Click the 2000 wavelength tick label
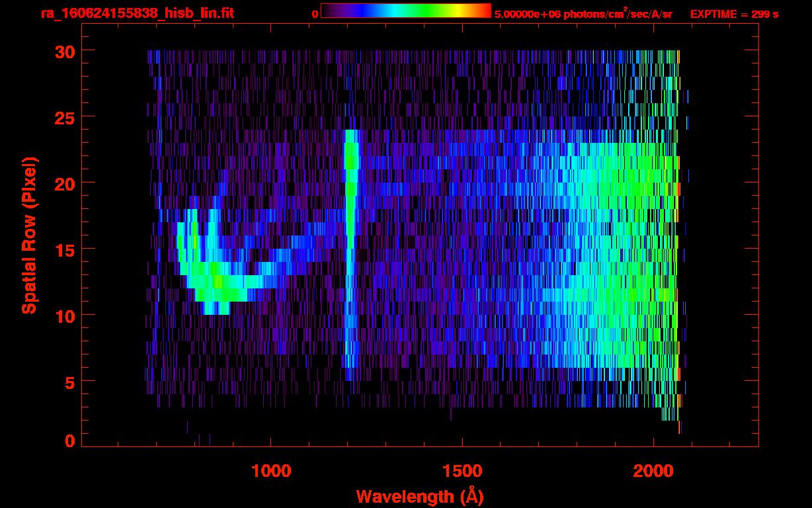This screenshot has height=508, width=812. pyautogui.click(x=653, y=471)
